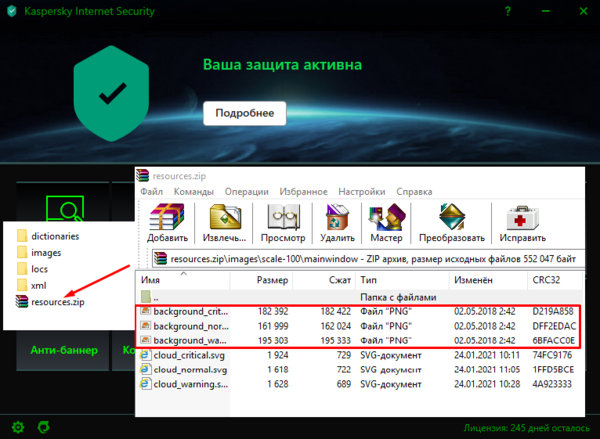Click the date 24.01.2021 10:11
600x439 pixels.
487,355
